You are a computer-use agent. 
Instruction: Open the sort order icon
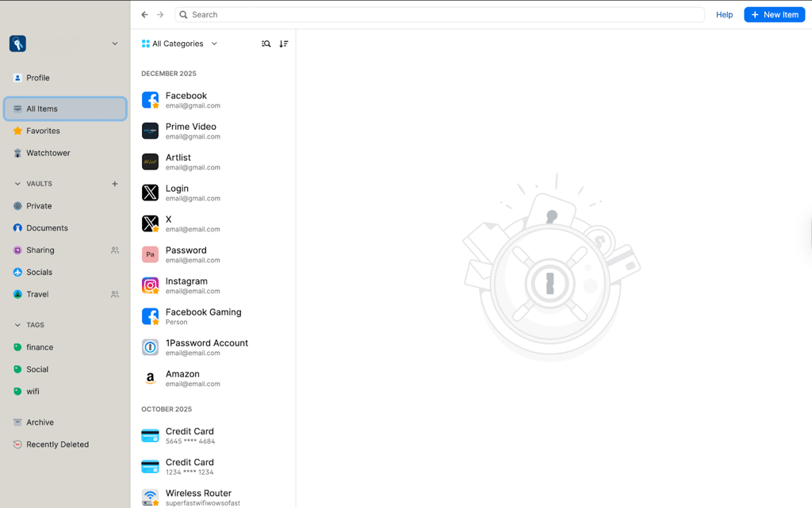click(x=284, y=44)
